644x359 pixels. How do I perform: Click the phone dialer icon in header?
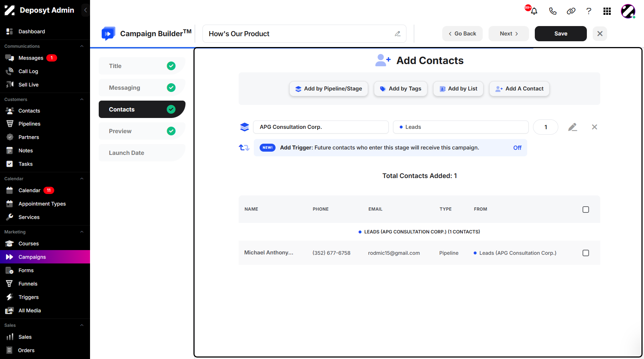[x=553, y=11]
